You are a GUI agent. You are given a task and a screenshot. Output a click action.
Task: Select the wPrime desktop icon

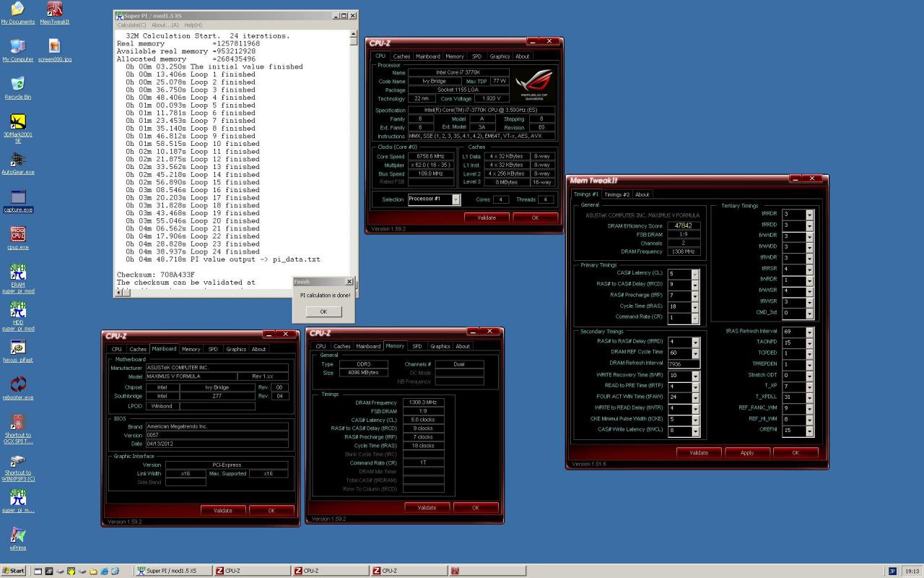17,538
